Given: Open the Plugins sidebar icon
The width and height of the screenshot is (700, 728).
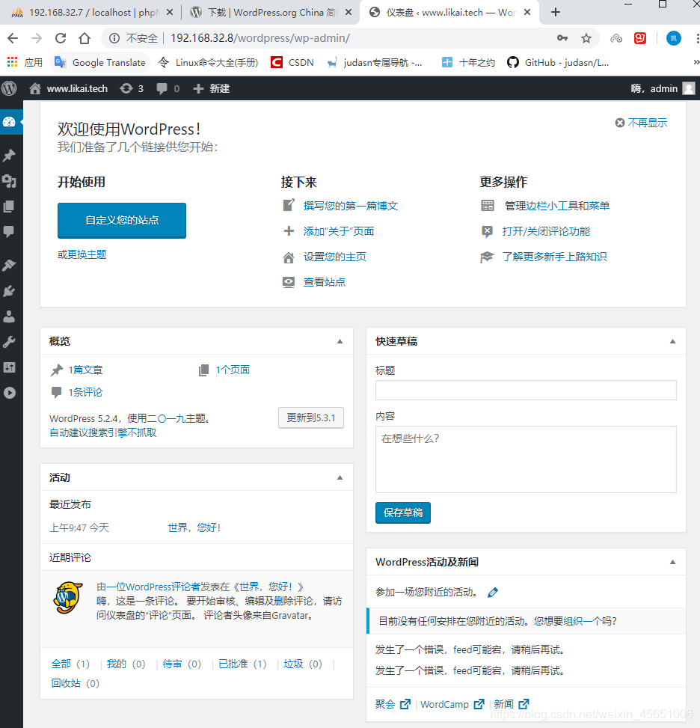Looking at the screenshot, I should click(x=9, y=291).
